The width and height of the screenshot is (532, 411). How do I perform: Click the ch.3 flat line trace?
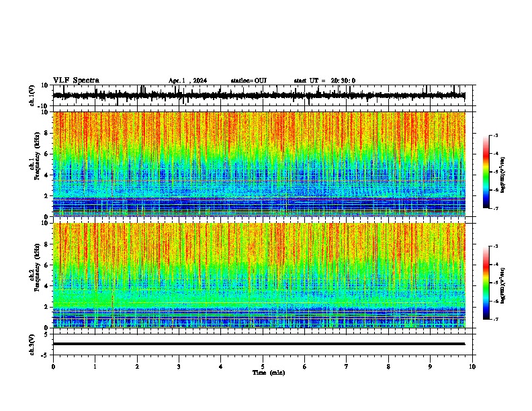point(259,344)
